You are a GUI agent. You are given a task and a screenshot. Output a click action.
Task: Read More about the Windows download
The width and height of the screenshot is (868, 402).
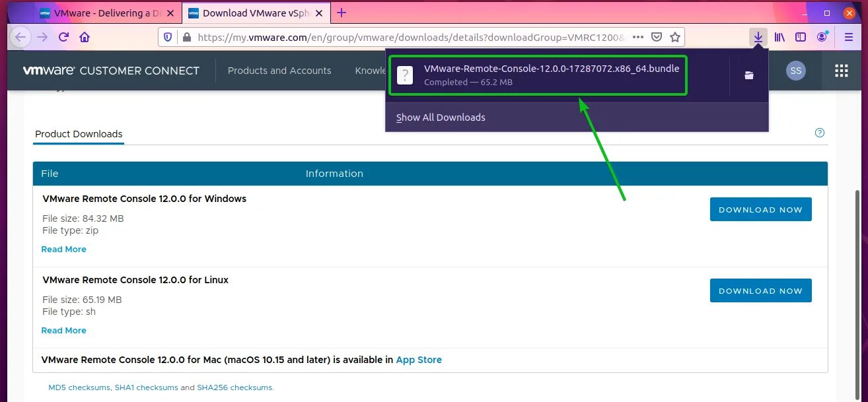63,249
